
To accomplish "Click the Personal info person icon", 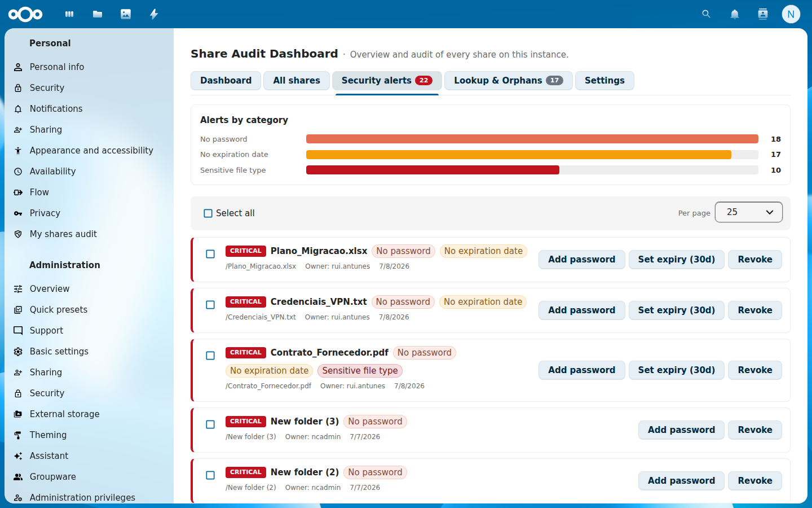I will pyautogui.click(x=18, y=67).
